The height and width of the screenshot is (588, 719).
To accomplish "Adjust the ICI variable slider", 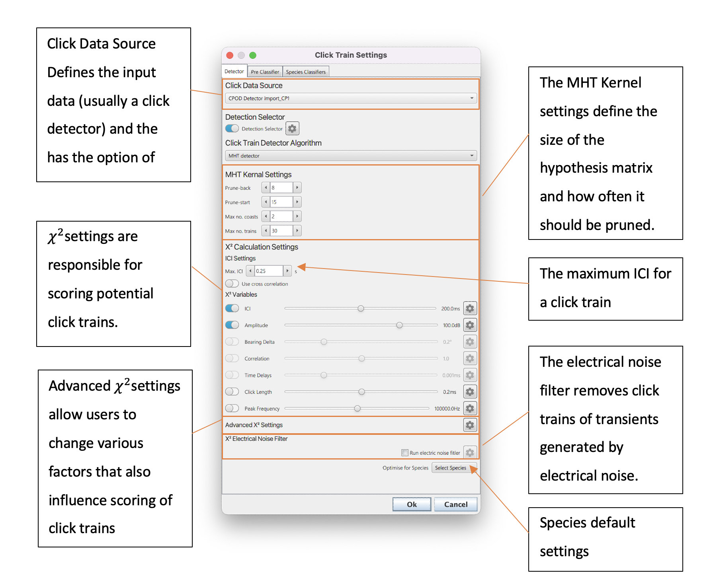I will 361,308.
